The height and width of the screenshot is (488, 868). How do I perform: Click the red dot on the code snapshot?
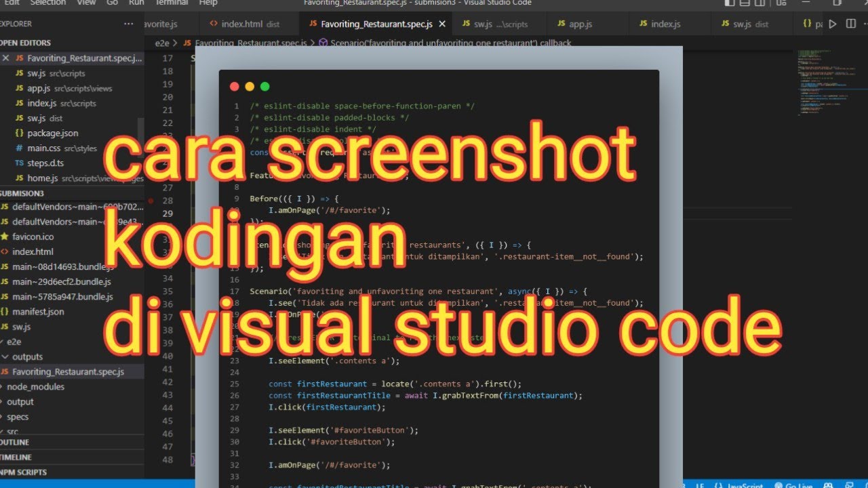[235, 86]
